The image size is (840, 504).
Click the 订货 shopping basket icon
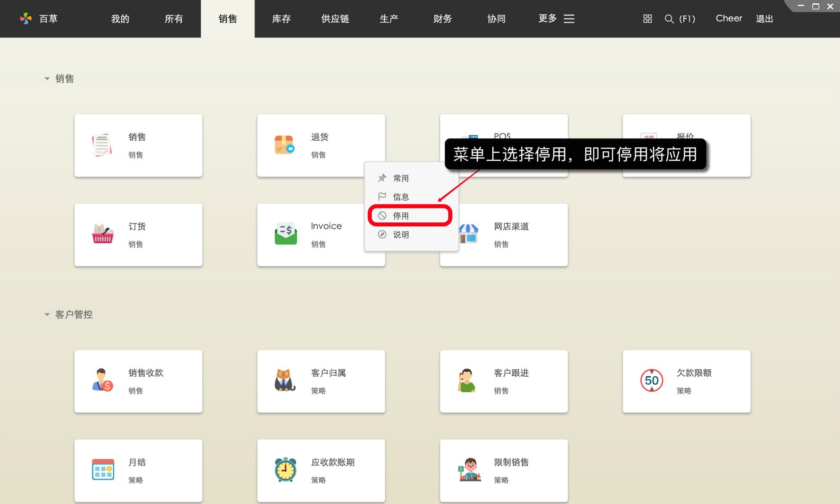coord(102,234)
